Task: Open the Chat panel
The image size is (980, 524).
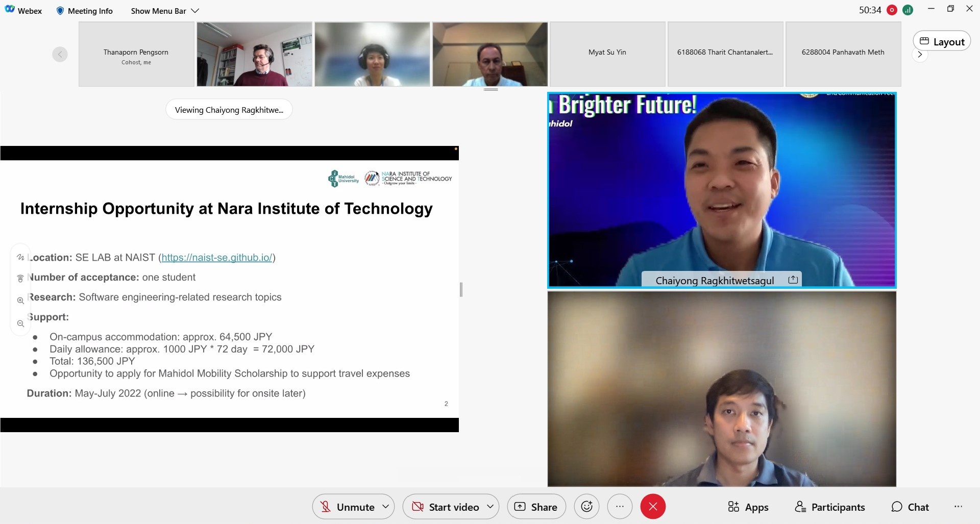Action: (910, 507)
